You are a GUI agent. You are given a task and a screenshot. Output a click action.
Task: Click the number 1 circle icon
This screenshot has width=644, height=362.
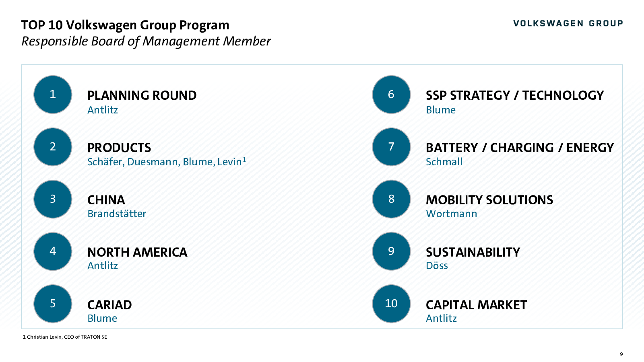click(53, 95)
